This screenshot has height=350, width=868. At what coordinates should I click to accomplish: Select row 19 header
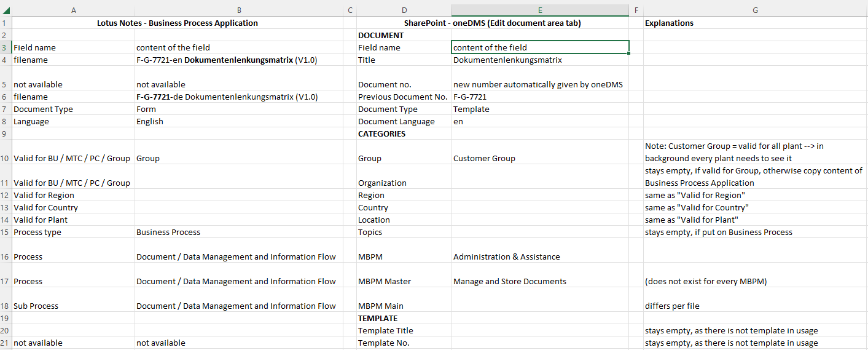6,318
